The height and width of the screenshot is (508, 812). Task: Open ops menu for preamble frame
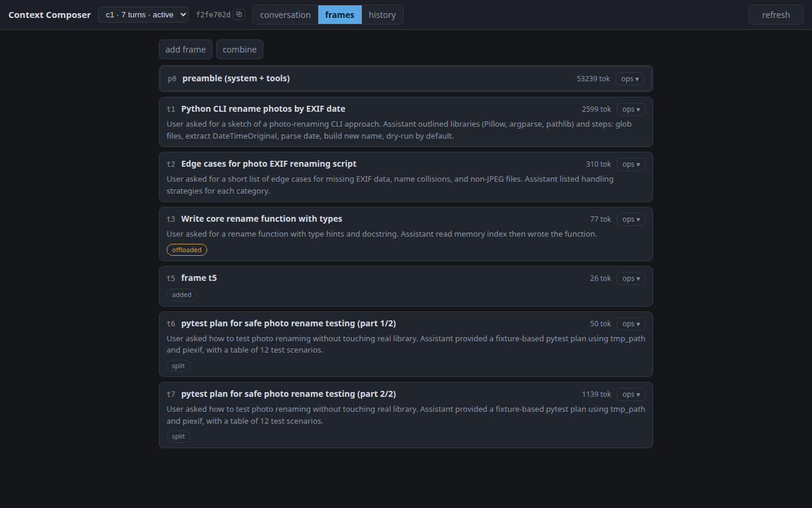pyautogui.click(x=630, y=79)
